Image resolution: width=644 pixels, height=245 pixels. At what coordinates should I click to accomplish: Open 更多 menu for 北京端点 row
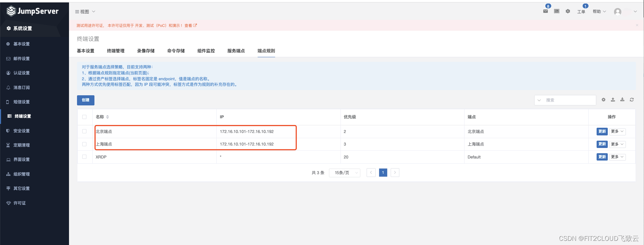click(618, 132)
